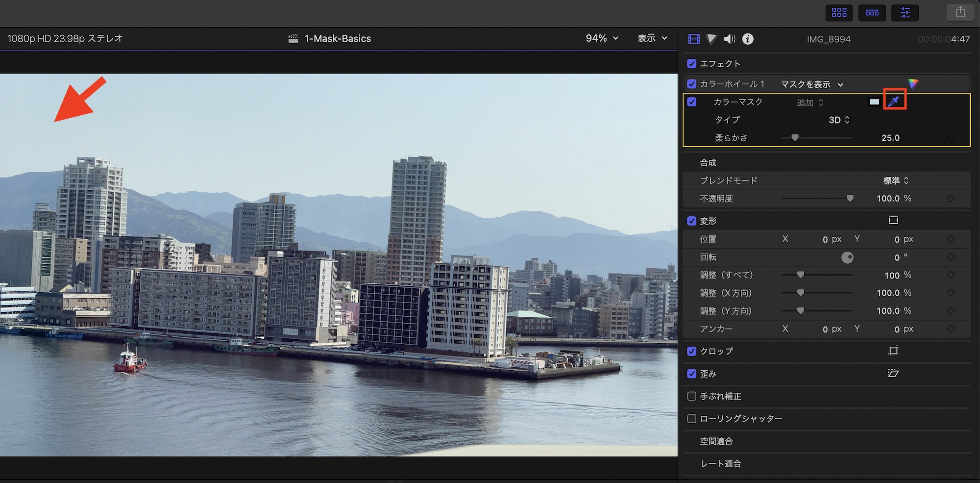The image size is (980, 483).
Task: Select the color mask eyedropper tool
Action: point(894,102)
